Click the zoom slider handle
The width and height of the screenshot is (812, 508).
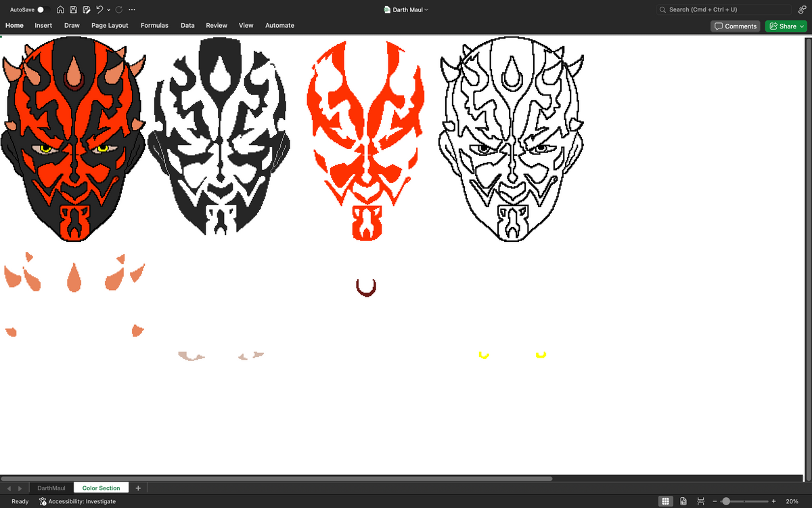tap(726, 501)
